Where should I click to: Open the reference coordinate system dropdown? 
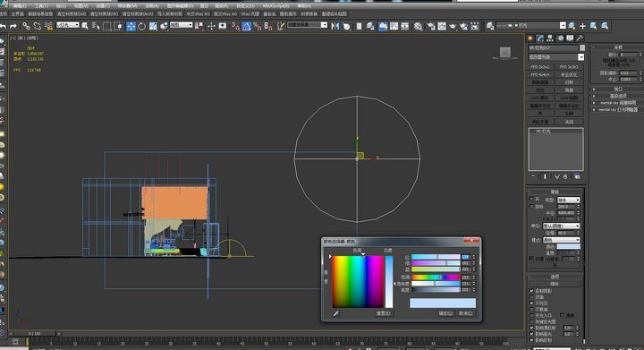coord(181,25)
